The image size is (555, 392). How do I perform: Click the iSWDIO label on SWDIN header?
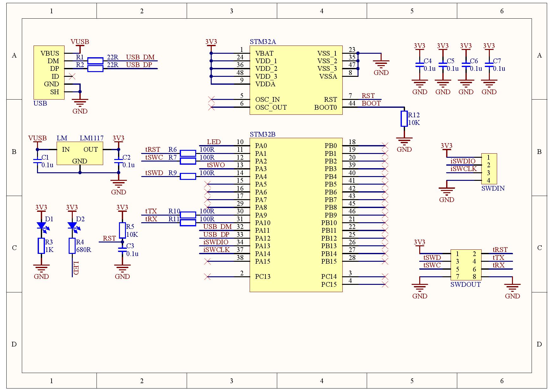pos(463,161)
